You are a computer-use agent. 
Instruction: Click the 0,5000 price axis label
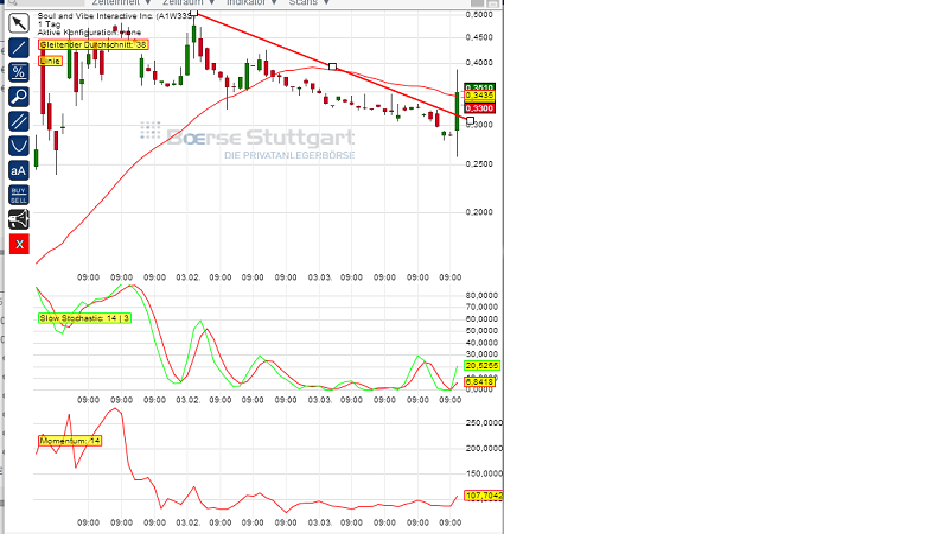point(480,15)
